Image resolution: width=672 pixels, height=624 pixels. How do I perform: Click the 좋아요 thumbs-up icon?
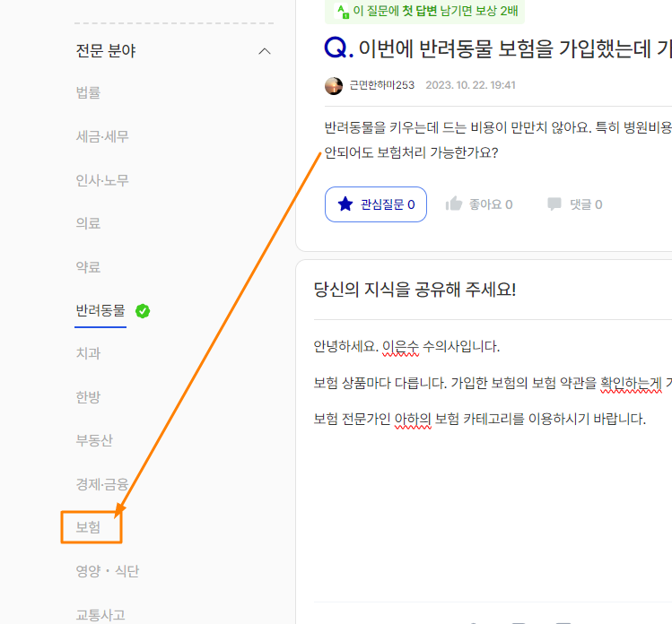coord(454,204)
